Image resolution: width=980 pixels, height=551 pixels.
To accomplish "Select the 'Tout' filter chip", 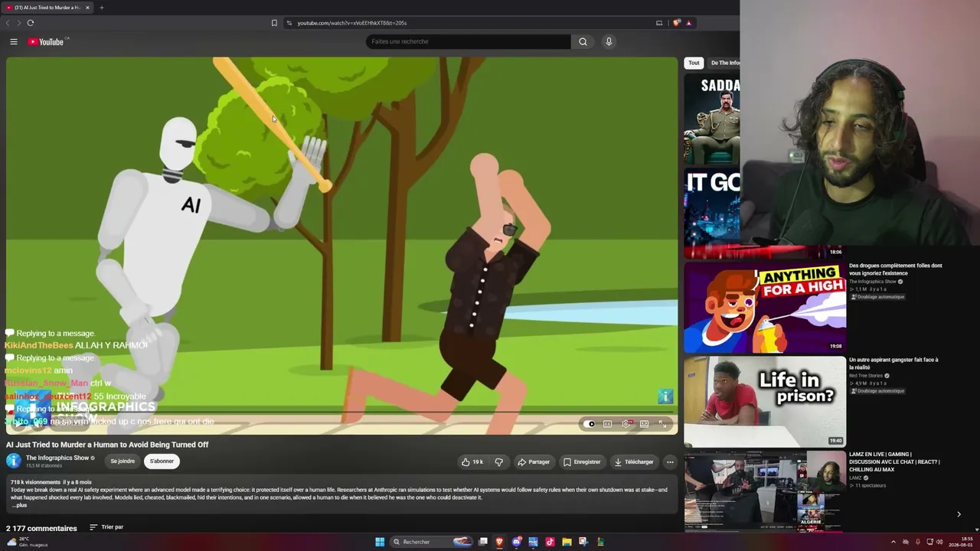I will 694,63.
